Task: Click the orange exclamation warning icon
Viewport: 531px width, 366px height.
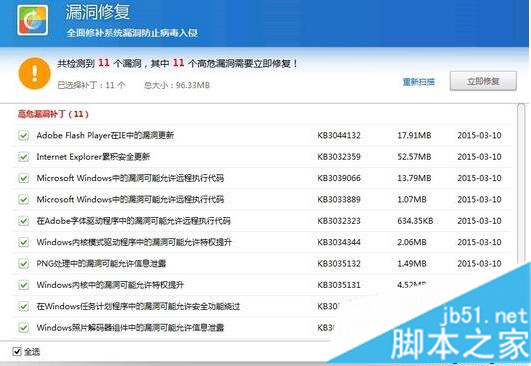Action: point(35,73)
